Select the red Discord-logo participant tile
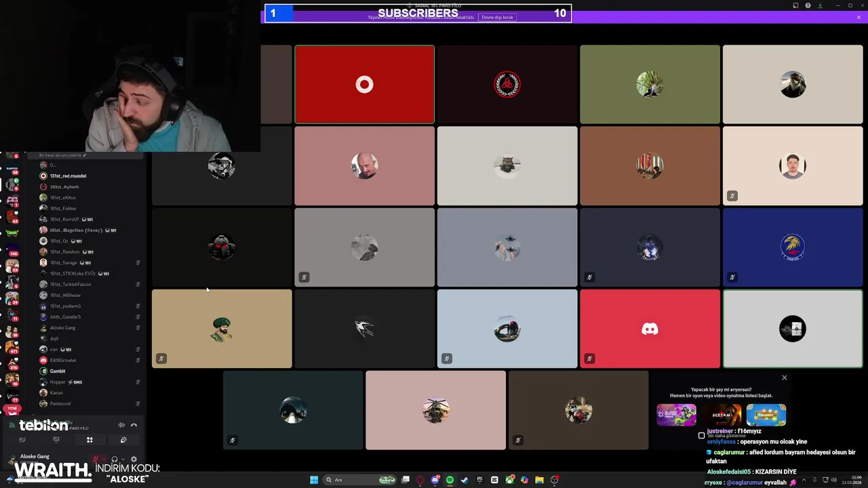 [x=650, y=329]
